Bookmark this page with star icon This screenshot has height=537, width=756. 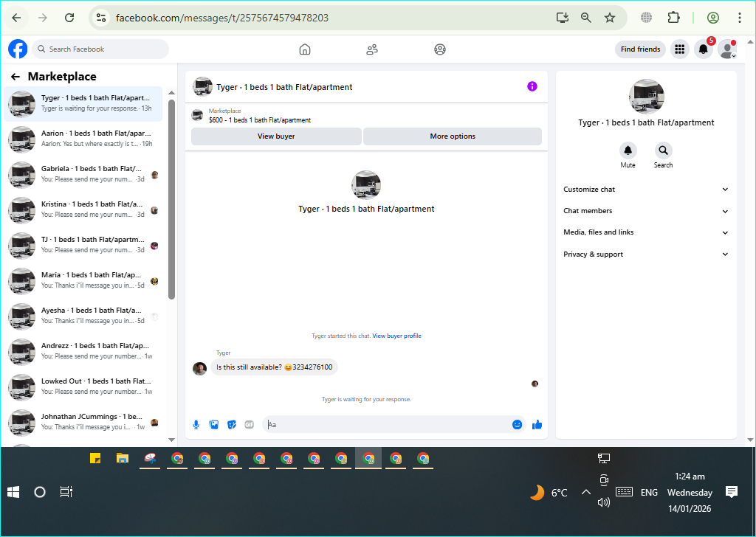[x=610, y=18]
